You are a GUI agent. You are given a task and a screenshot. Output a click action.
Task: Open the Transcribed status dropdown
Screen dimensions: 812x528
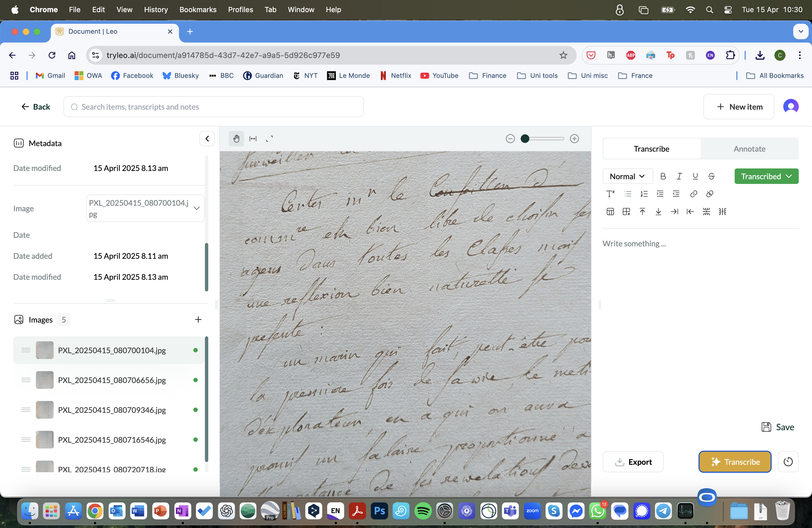(766, 176)
